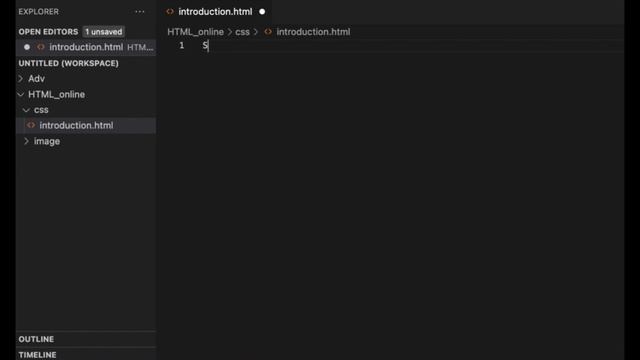This screenshot has height=360, width=640.
Task: Click line number 1 in gutter
Action: [x=182, y=46]
